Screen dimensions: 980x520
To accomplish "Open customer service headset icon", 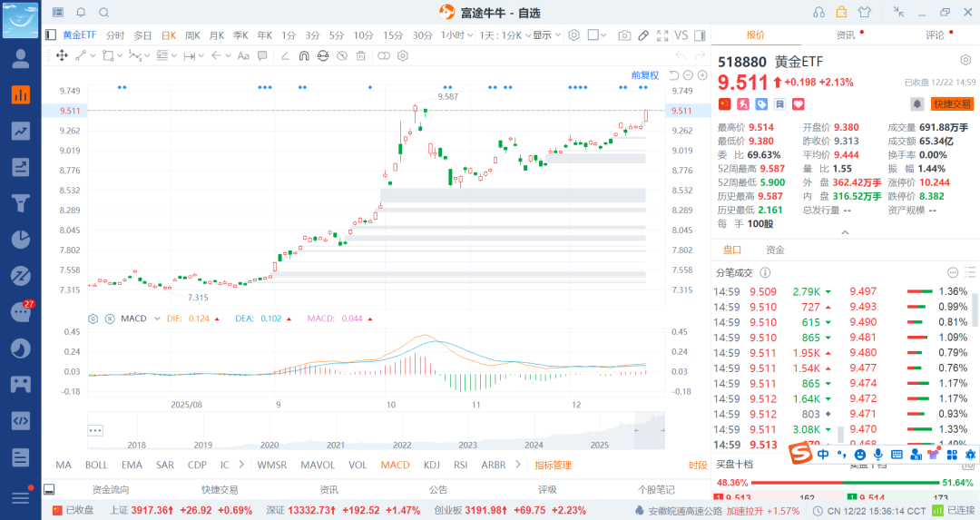I will (x=818, y=12).
